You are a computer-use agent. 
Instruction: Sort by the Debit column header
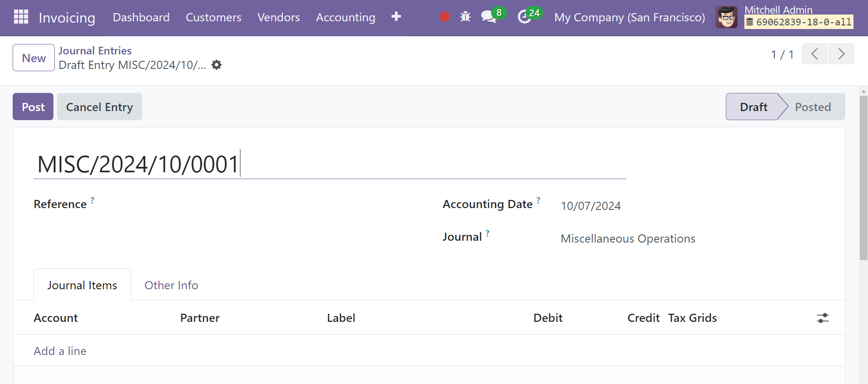(x=548, y=318)
